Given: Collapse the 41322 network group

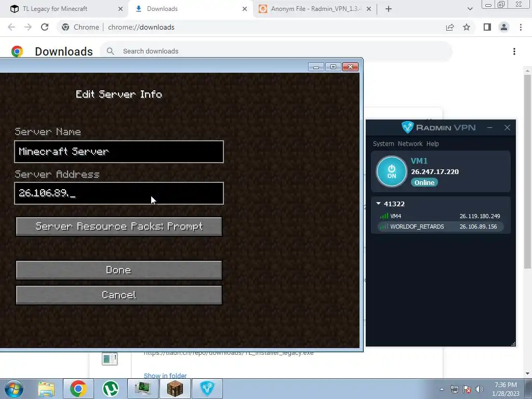Looking at the screenshot, I should coord(378,204).
